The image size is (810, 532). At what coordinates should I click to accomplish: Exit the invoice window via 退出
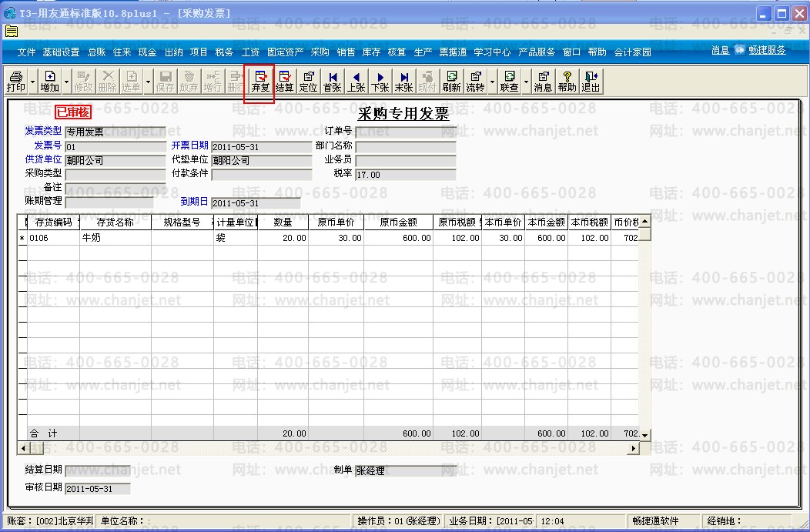[x=591, y=81]
